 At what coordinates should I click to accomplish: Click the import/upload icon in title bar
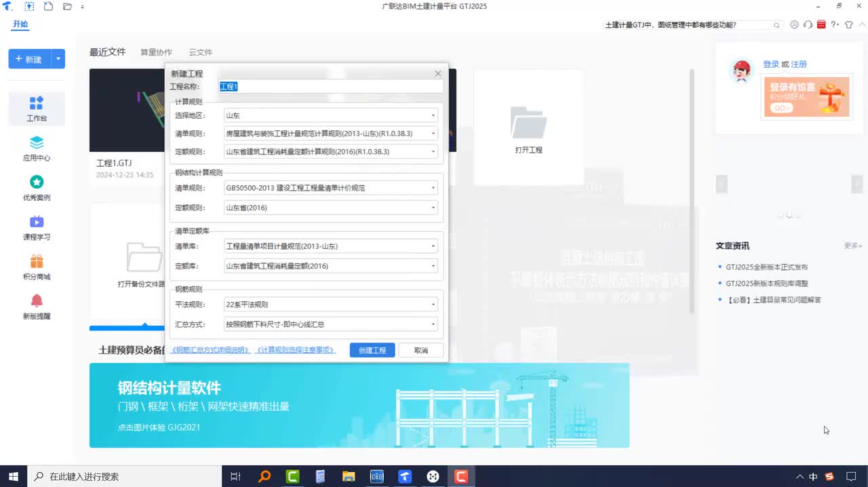click(x=29, y=6)
